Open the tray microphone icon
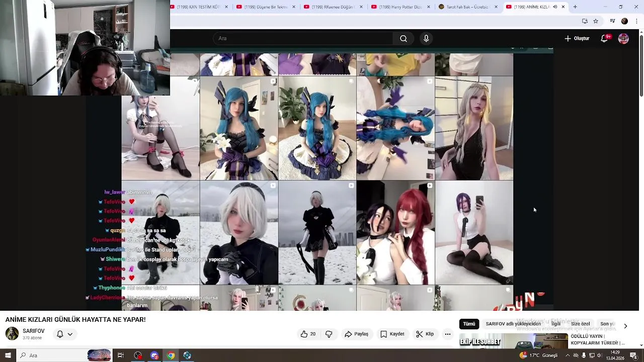The height and width of the screenshot is (362, 644). (x=584, y=355)
